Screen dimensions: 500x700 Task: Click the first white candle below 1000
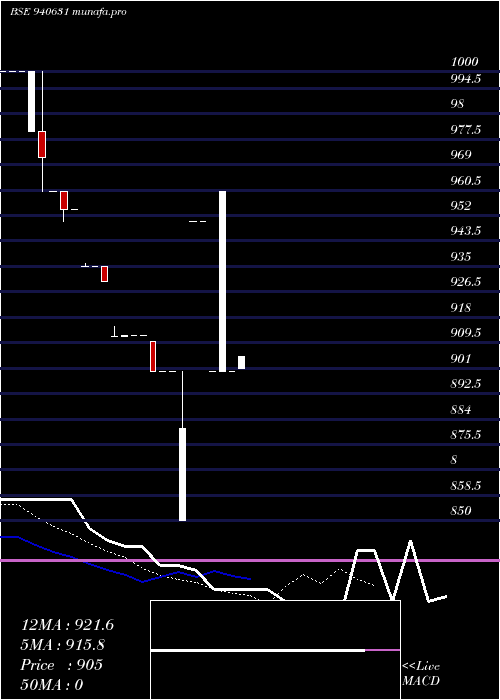[31, 101]
